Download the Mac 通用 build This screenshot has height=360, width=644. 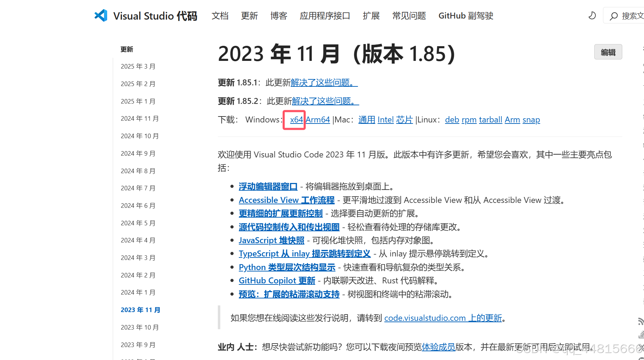coord(367,120)
